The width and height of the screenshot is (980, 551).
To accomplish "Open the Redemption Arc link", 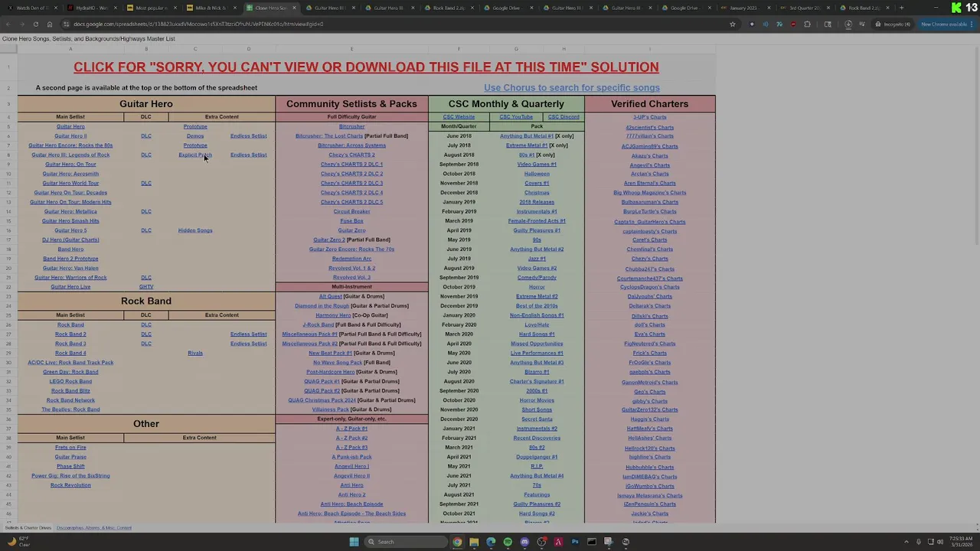I will click(x=352, y=259).
